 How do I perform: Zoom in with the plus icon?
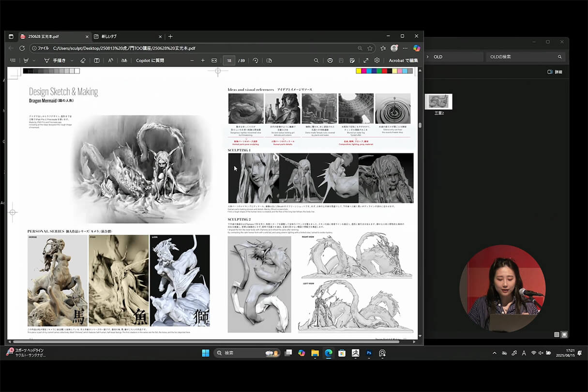[x=203, y=60]
